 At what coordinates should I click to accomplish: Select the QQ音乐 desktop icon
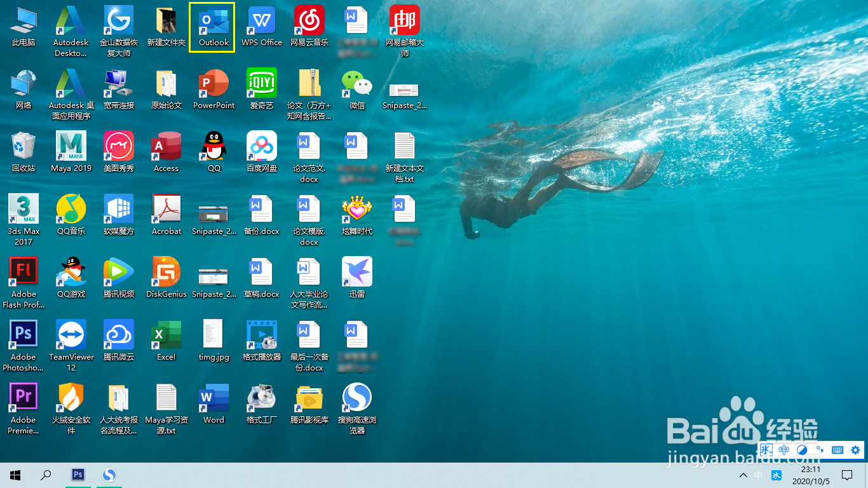tap(71, 215)
